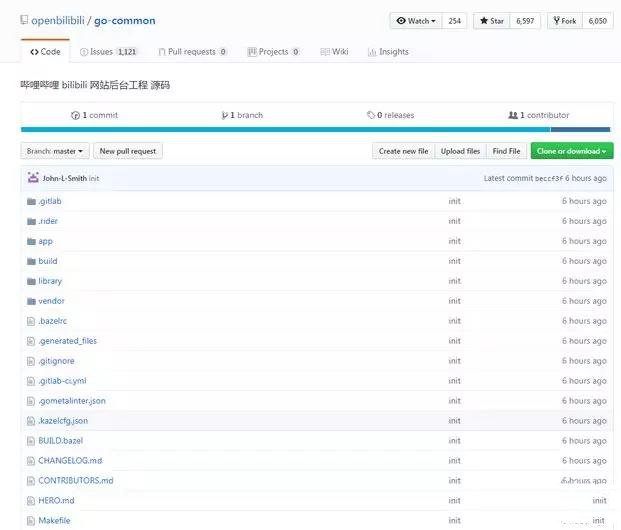Click the BUILD.bazel file icon
The image size is (621, 530).
point(31,441)
